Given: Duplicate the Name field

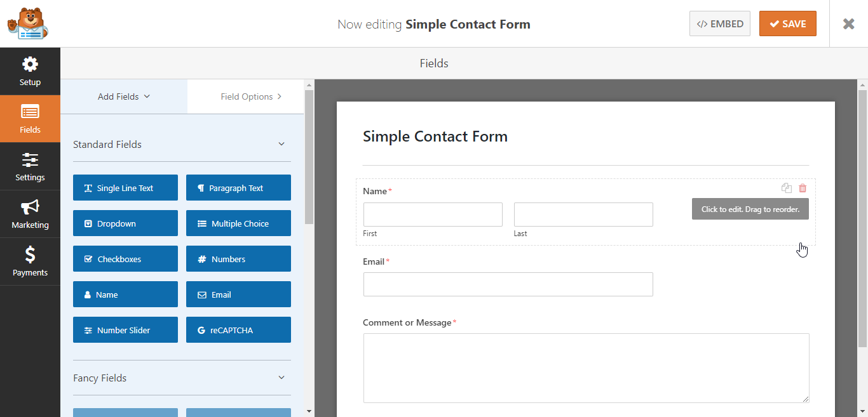Looking at the screenshot, I should pos(787,188).
